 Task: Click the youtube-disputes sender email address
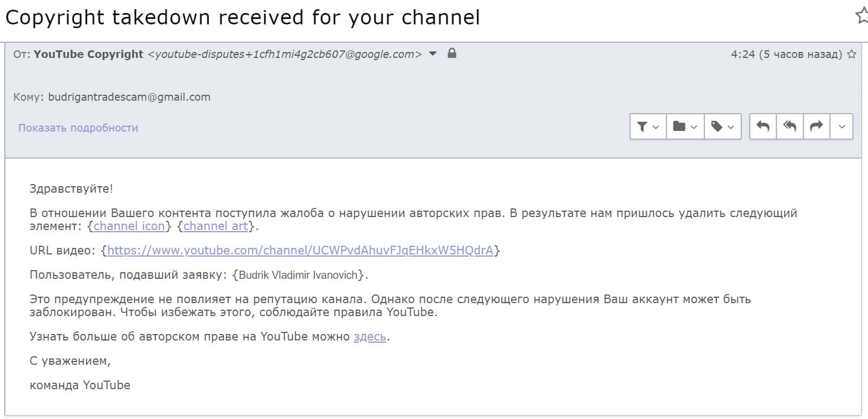click(284, 54)
